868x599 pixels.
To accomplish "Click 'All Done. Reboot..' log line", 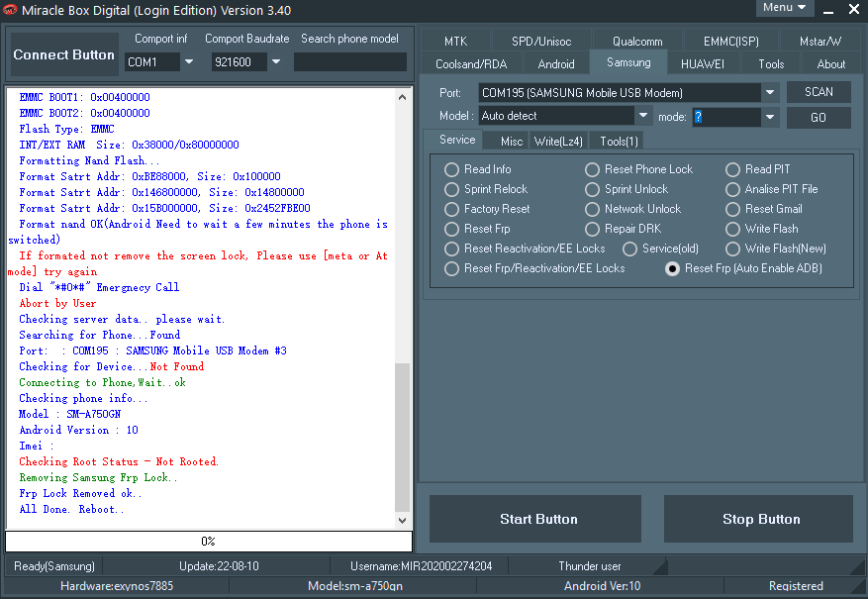I will (x=71, y=509).
